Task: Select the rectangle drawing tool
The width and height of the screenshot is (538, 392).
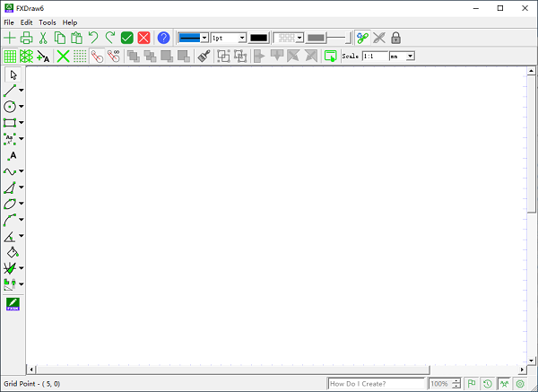Action: [10, 123]
